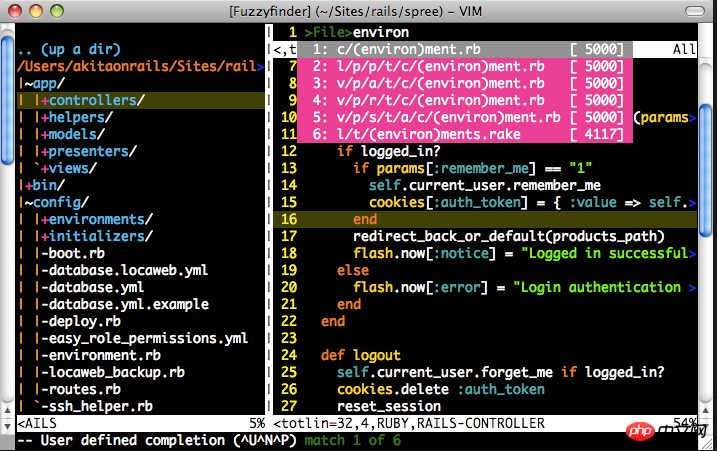Viewport: 717px width, 451px height.
Task: Click the green zoom window button
Action: (x=57, y=11)
